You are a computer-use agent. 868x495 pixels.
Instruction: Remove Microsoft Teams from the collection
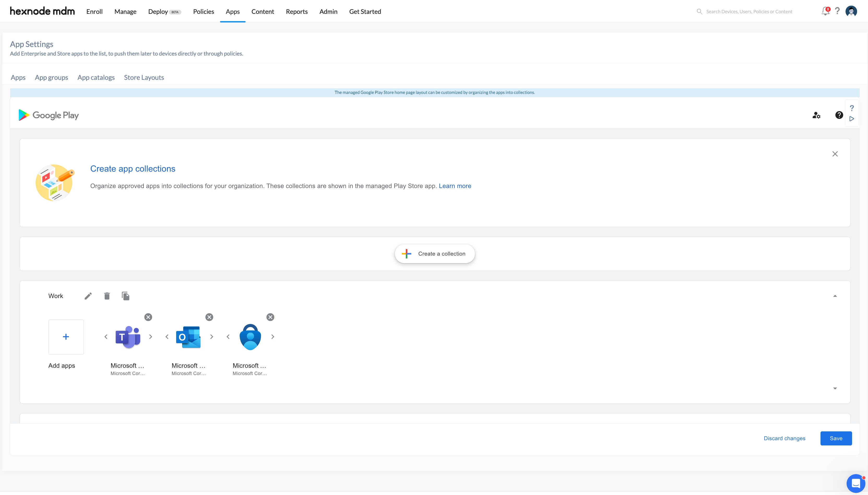click(148, 317)
